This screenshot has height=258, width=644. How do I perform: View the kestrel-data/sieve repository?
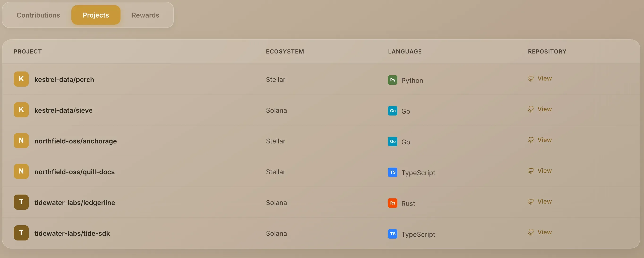tap(540, 109)
